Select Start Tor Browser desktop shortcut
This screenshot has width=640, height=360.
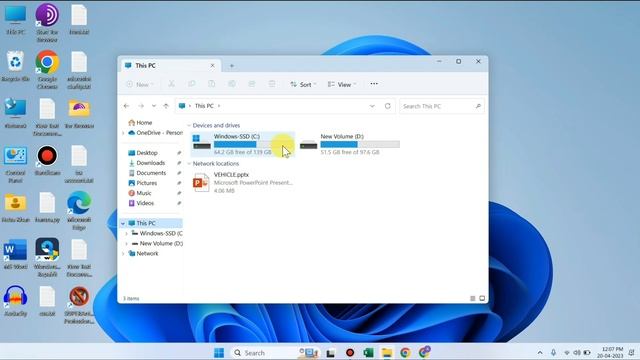pyautogui.click(x=47, y=23)
